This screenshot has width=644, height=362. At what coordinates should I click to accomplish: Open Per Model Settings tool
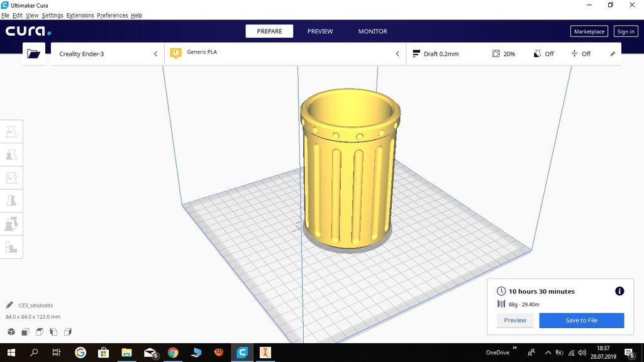[11, 224]
